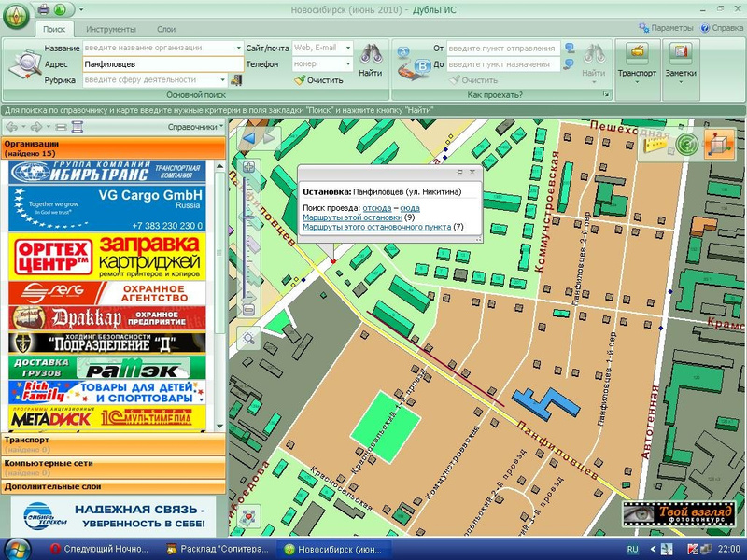Open the Подразделение Д banner
The width and height of the screenshot is (747, 560).
[x=107, y=343]
